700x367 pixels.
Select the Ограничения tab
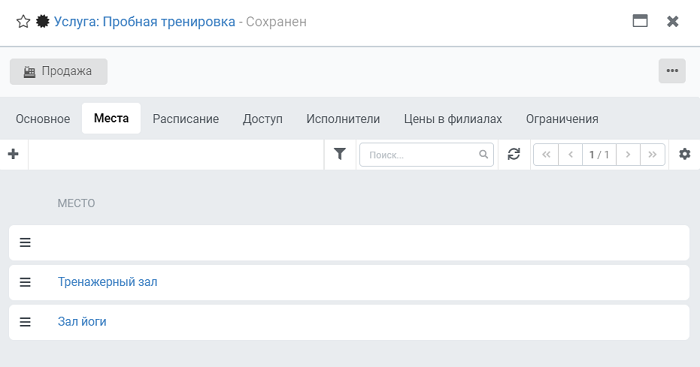point(562,119)
